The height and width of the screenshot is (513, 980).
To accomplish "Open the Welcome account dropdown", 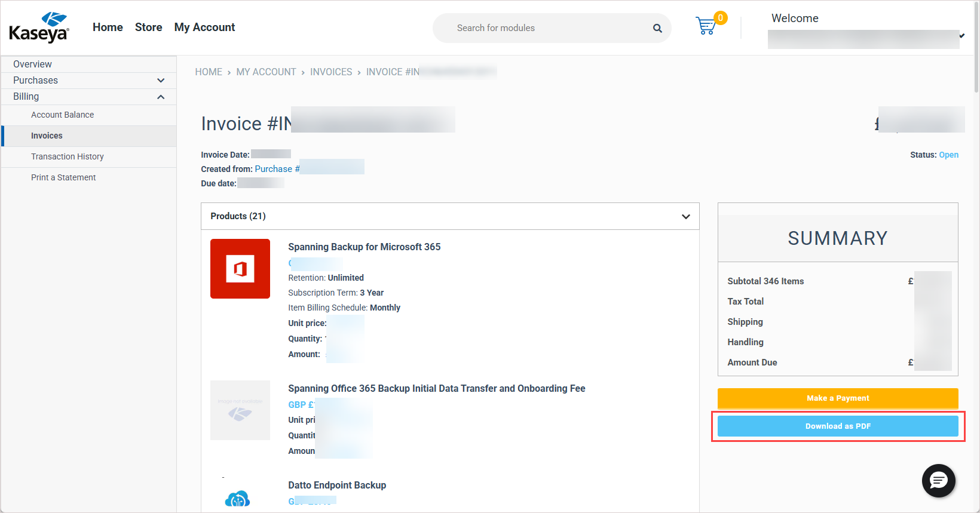I will click(961, 36).
